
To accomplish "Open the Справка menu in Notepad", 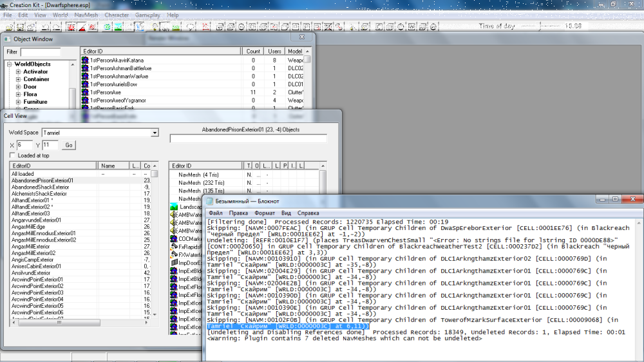I will coord(308,213).
